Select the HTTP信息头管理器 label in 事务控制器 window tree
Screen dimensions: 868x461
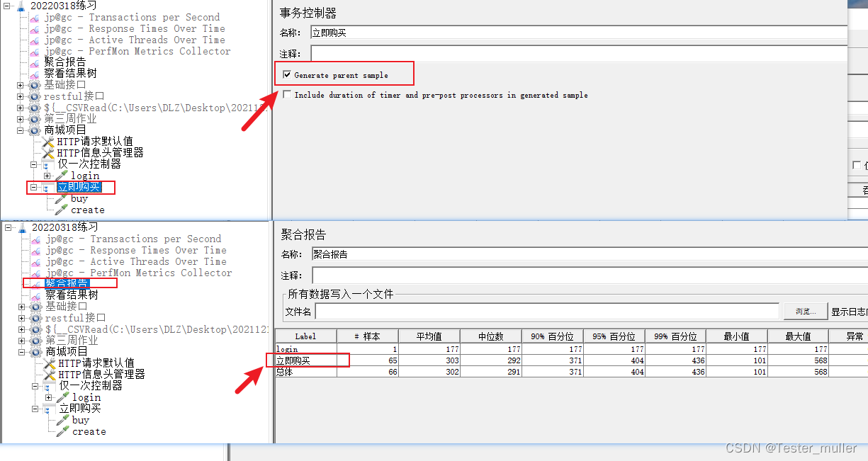coord(100,153)
